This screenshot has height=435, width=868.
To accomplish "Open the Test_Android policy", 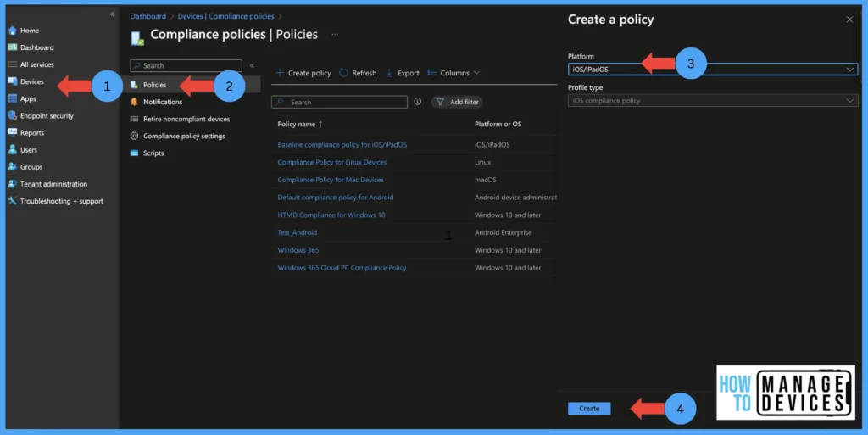I will click(298, 232).
